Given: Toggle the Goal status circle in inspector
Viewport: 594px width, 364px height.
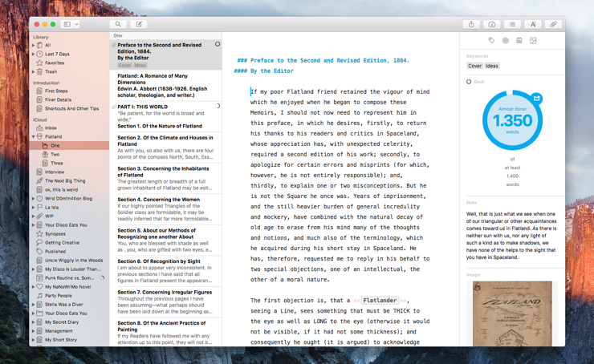Looking at the screenshot, I should pyautogui.click(x=469, y=82).
